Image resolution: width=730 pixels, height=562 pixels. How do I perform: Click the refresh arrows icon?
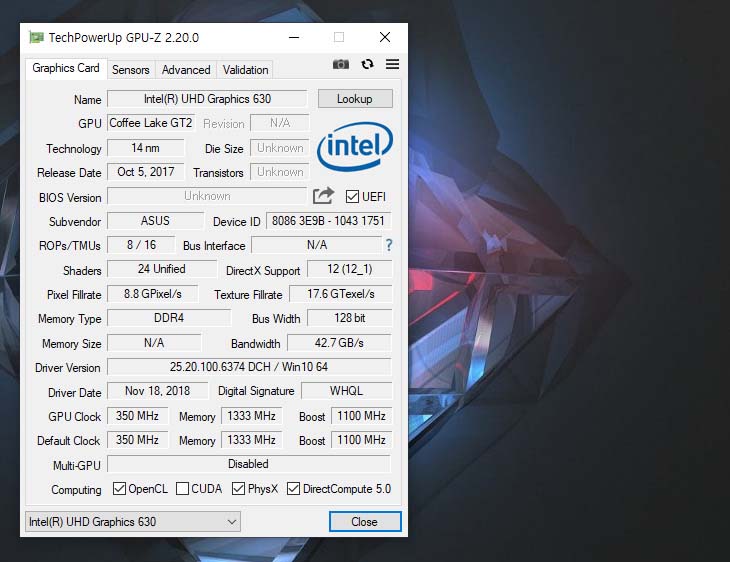[367, 64]
